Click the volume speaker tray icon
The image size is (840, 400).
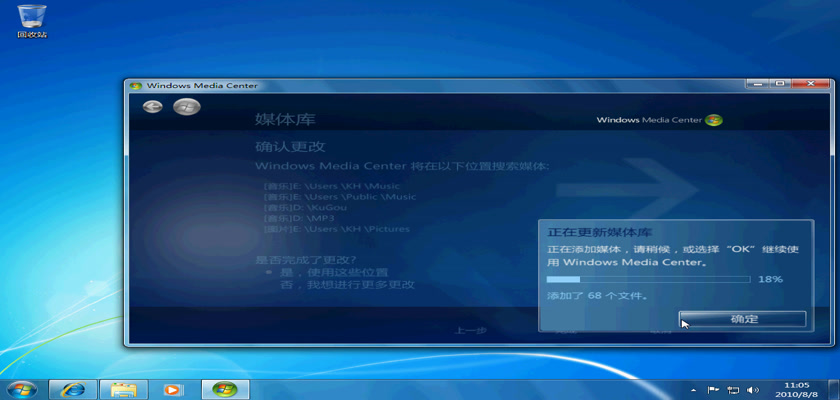click(x=752, y=389)
